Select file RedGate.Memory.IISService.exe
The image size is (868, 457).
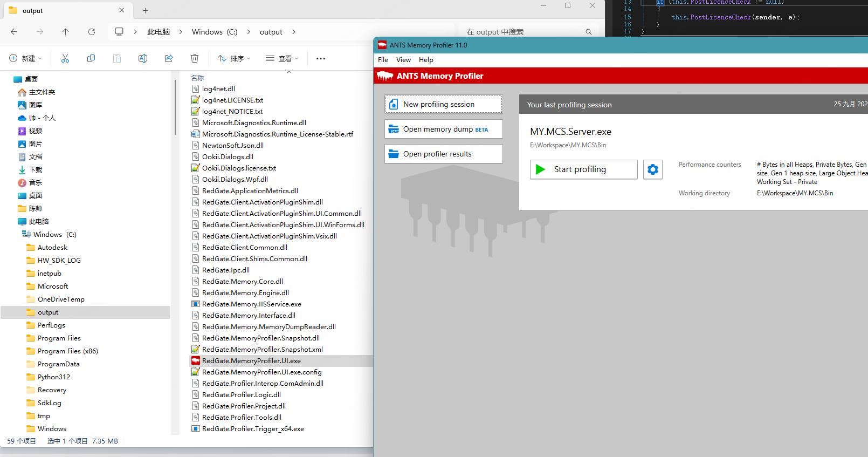[251, 304]
